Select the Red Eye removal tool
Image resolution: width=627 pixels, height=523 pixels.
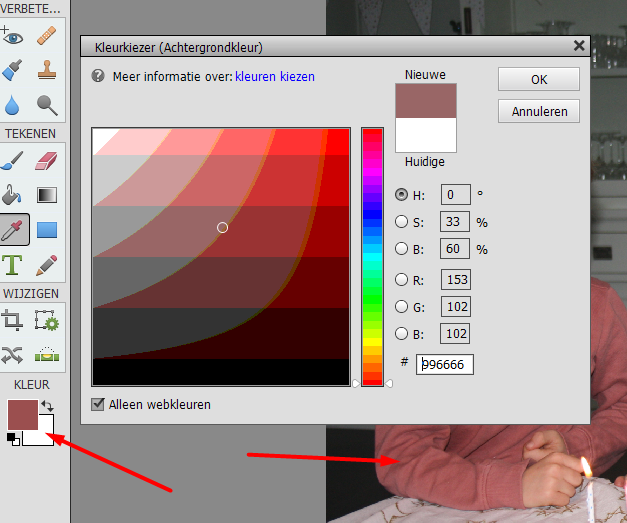(13, 37)
